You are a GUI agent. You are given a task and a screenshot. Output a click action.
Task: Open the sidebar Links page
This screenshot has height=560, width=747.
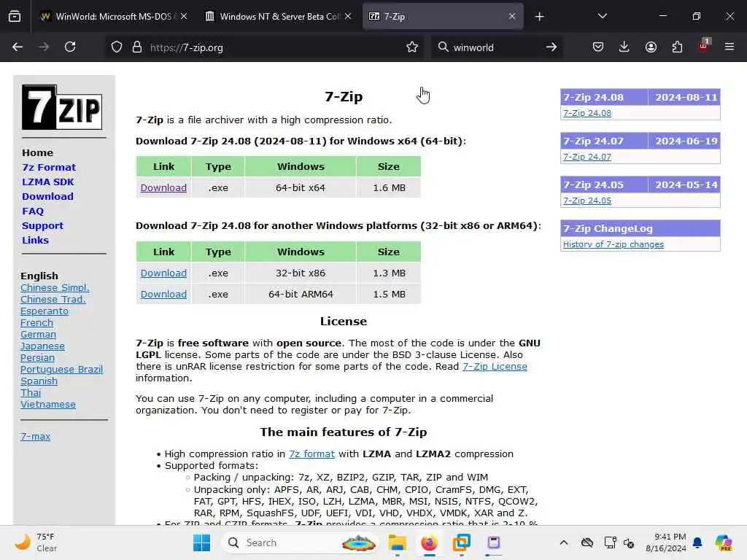pos(35,241)
